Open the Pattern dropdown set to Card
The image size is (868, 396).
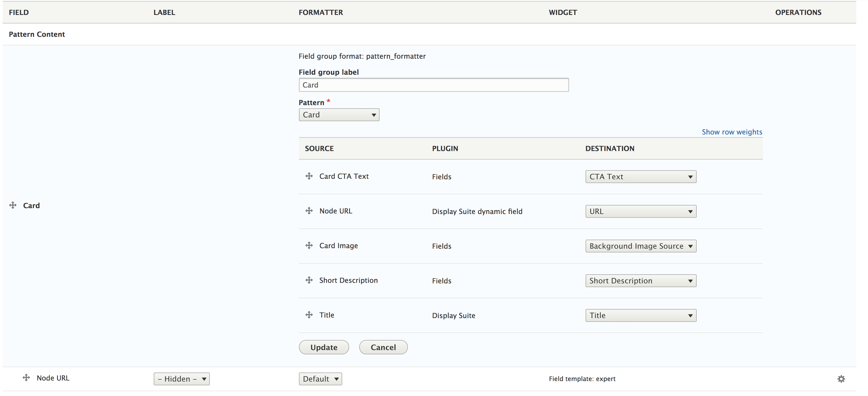[x=339, y=115]
